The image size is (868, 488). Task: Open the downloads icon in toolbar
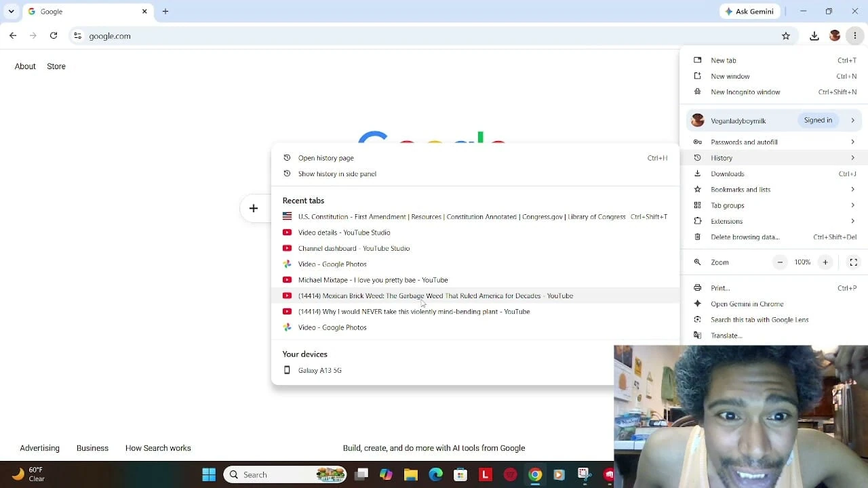814,36
